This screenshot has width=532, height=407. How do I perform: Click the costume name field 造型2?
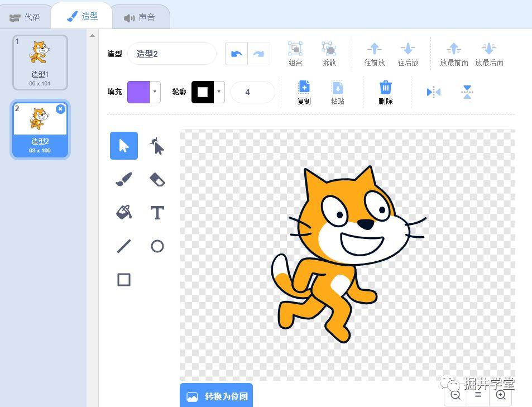coord(172,54)
